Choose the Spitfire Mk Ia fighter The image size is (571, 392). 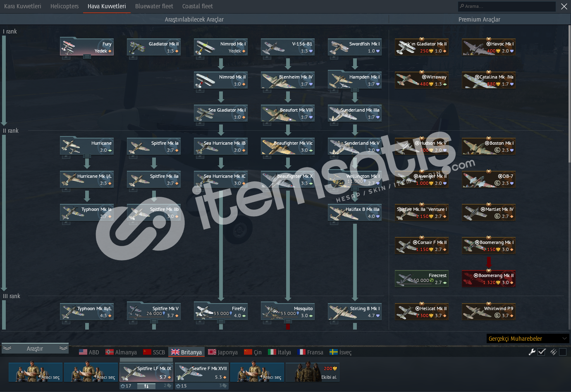[x=154, y=146]
